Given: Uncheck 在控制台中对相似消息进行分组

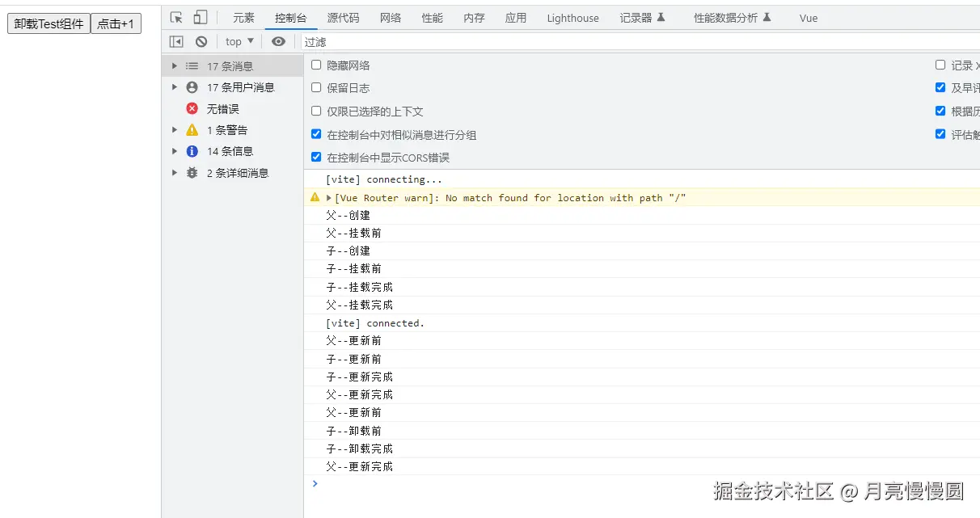Looking at the screenshot, I should (x=316, y=134).
